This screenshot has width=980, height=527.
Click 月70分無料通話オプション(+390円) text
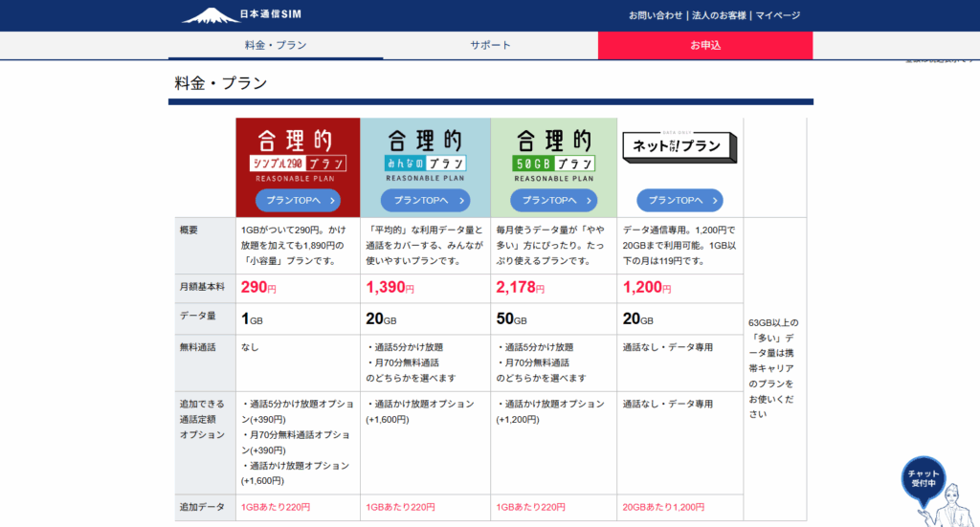(296, 442)
